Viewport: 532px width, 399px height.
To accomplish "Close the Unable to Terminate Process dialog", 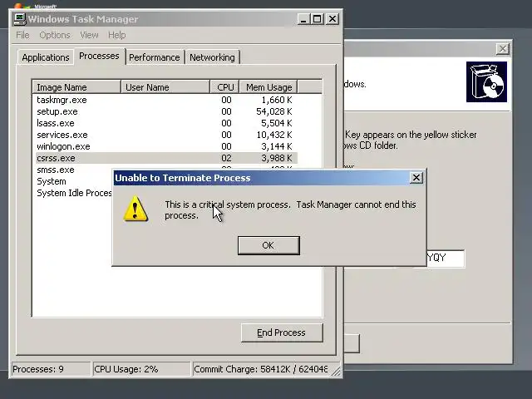I will point(416,177).
